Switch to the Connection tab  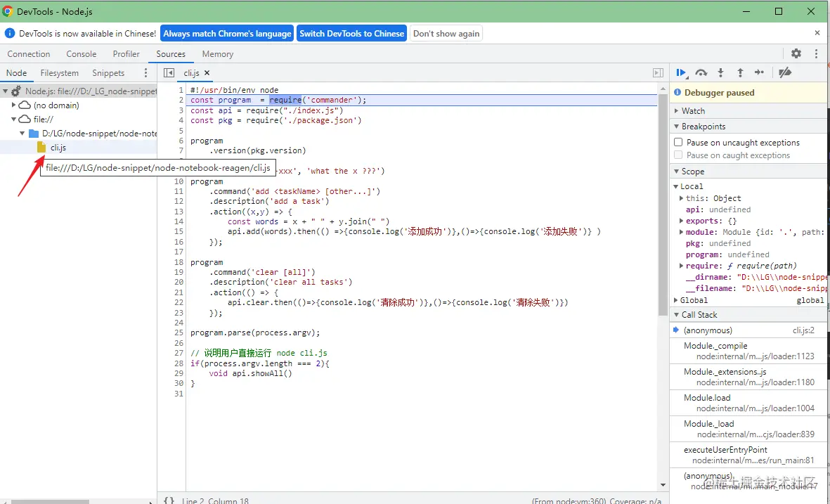pyautogui.click(x=29, y=54)
